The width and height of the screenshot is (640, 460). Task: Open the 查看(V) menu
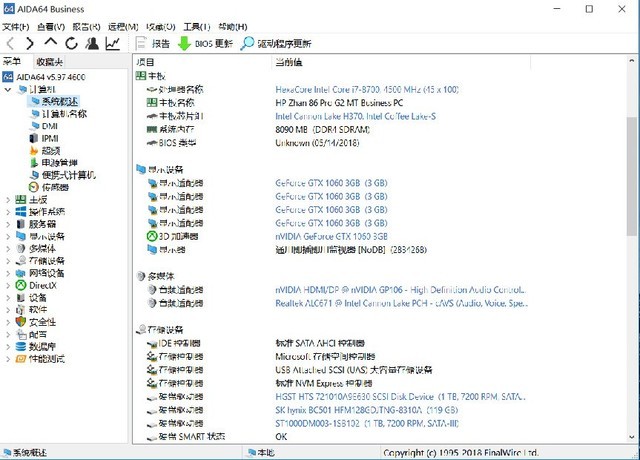coord(51,27)
